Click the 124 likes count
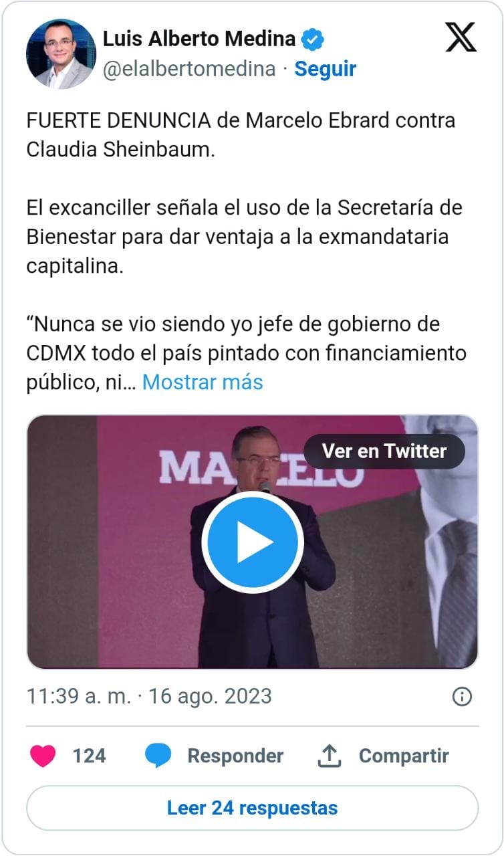The width and height of the screenshot is (504, 856). 89,756
